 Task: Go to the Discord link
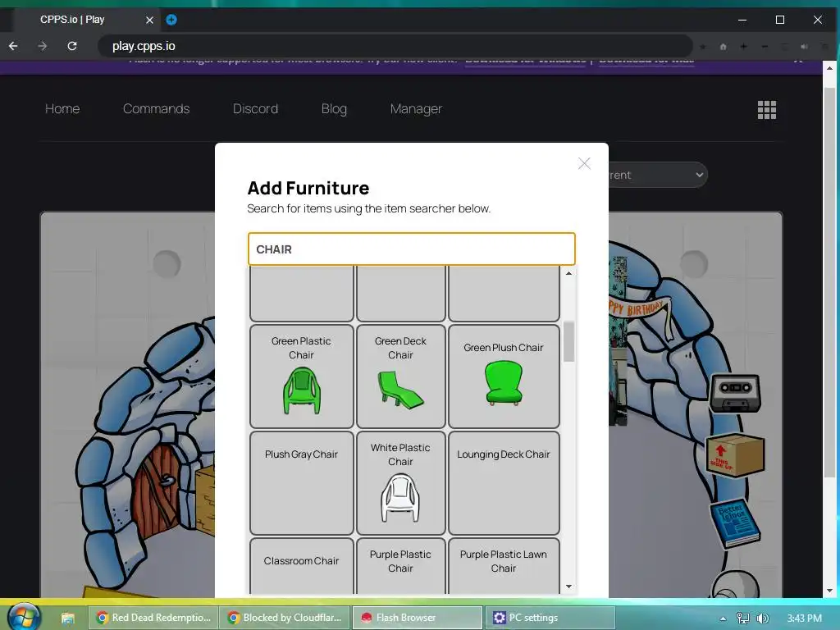coord(256,109)
